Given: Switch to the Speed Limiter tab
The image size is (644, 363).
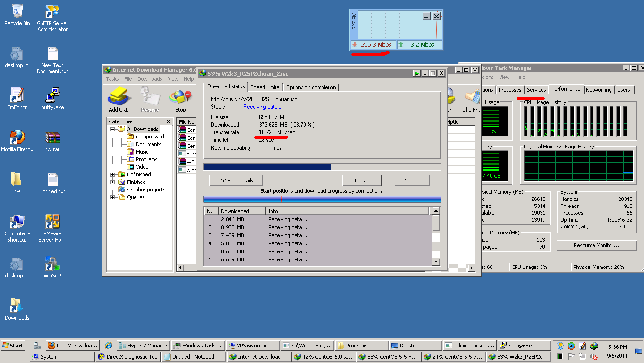Looking at the screenshot, I should click(265, 87).
